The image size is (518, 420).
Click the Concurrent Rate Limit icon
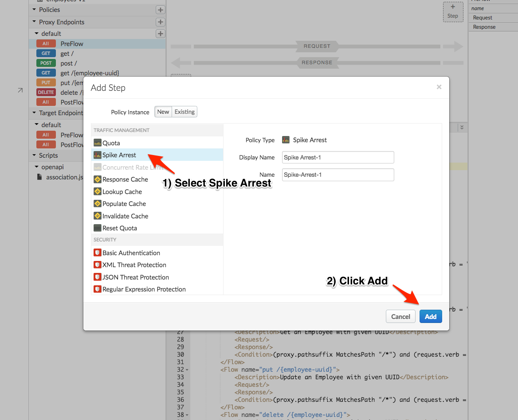click(x=97, y=167)
